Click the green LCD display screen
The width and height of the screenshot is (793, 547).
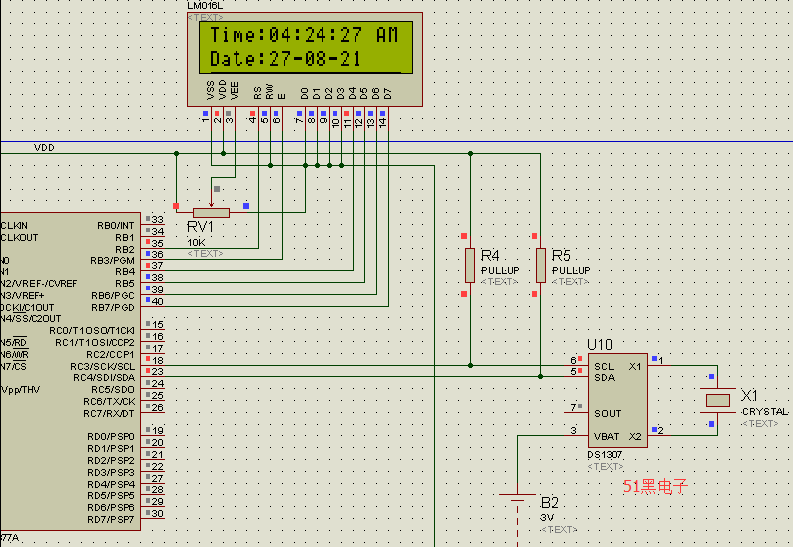click(x=305, y=47)
